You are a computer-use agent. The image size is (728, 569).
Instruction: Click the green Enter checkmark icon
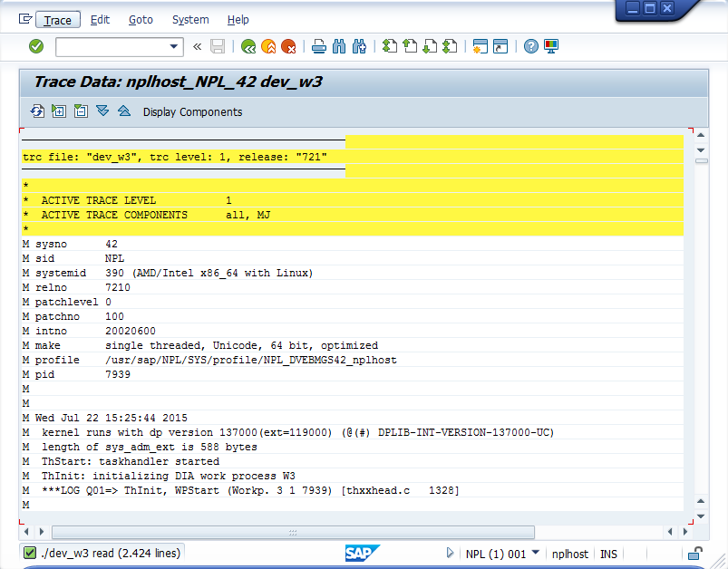(36, 46)
